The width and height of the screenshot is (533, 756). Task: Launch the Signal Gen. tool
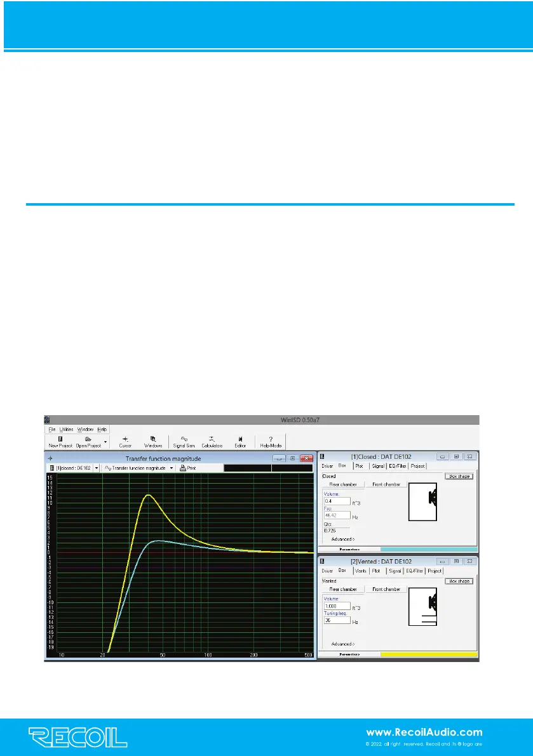[x=184, y=442]
